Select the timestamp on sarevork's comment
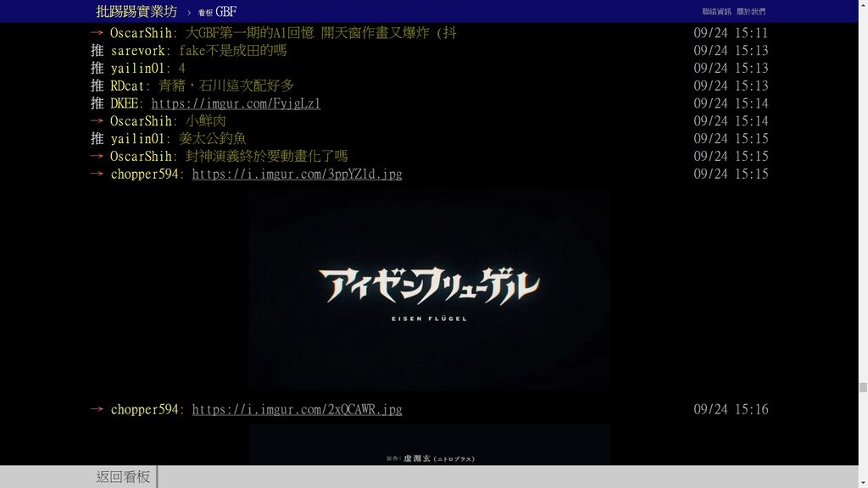 pyautogui.click(x=731, y=51)
